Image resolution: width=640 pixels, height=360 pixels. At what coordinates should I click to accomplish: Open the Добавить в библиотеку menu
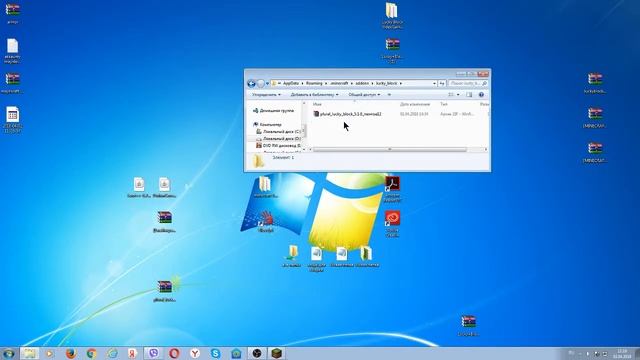[x=314, y=95]
